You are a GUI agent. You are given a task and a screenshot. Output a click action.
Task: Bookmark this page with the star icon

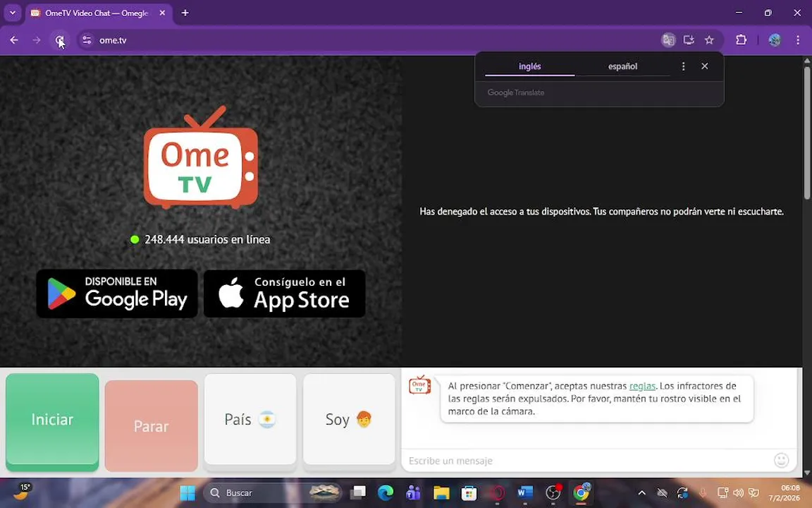(x=710, y=40)
